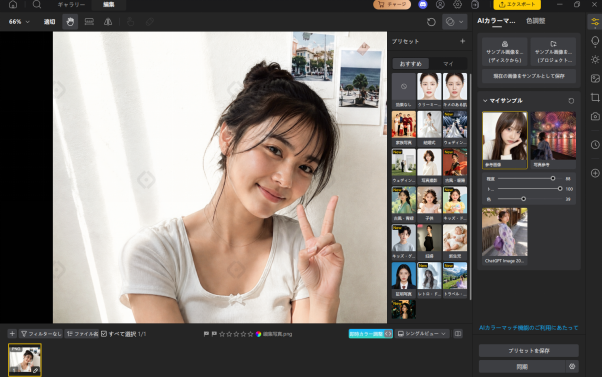Open the AIカラーマッチ usage notes link
Viewport: 602px width, 378px height.
coord(528,328)
